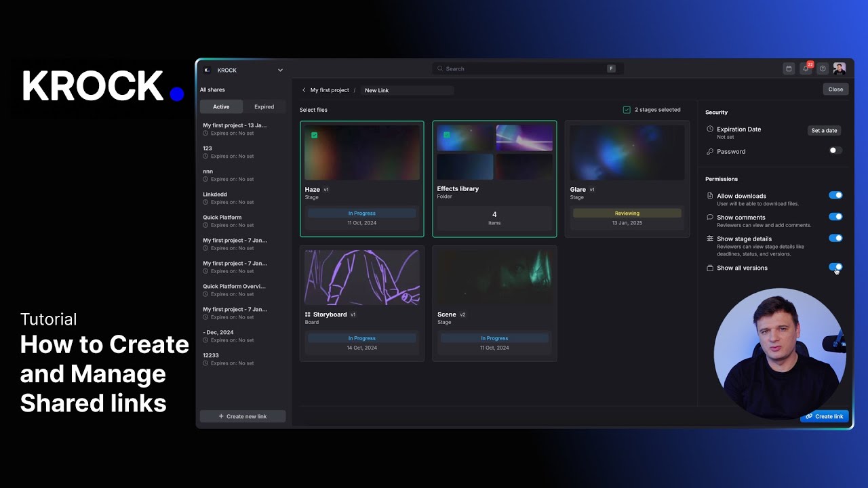Turn off the Show comments switch
This screenshot has height=488, width=868.
tap(835, 217)
